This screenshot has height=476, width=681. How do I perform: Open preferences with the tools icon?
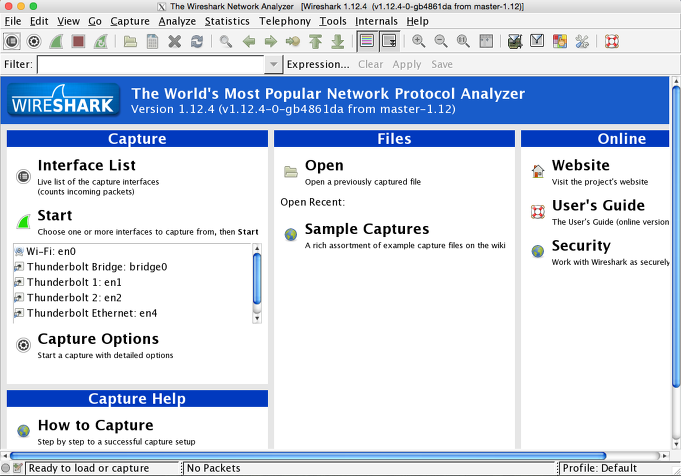click(582, 42)
